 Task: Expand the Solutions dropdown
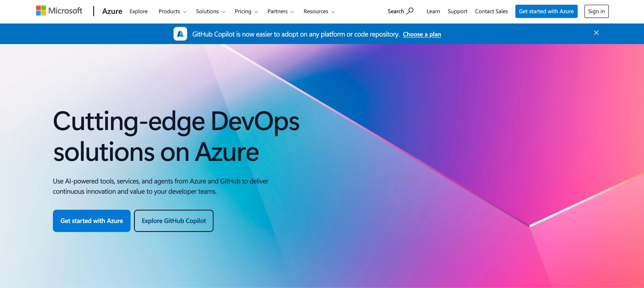(x=211, y=11)
